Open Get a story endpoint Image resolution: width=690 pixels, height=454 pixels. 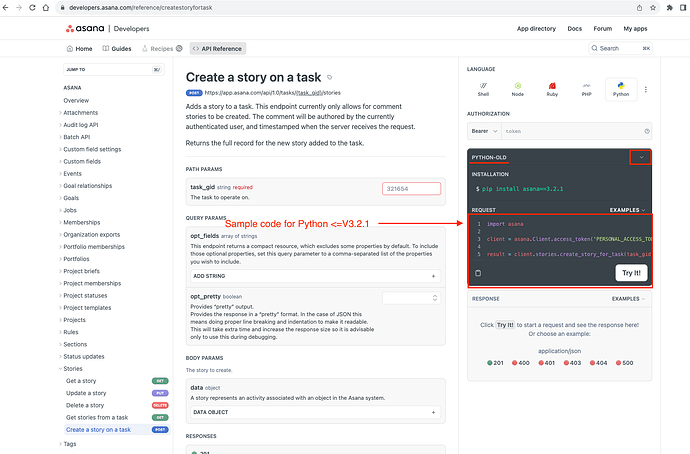pyautogui.click(x=81, y=381)
